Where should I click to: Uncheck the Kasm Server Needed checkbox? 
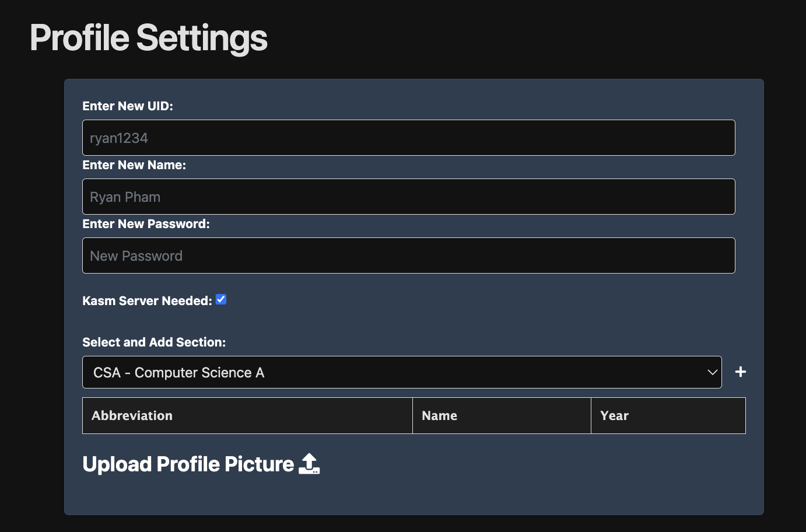[x=221, y=300]
